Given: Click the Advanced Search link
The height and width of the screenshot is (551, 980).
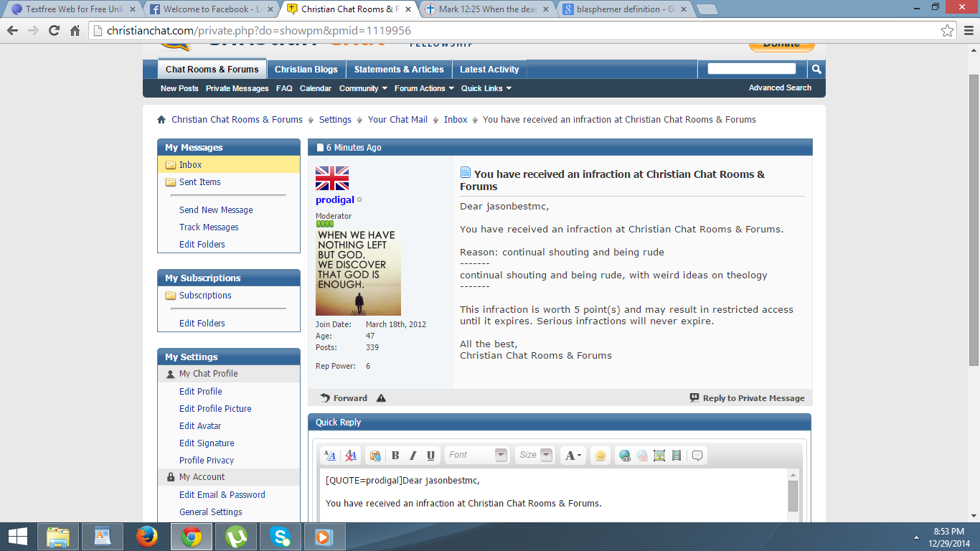Looking at the screenshot, I should pyautogui.click(x=780, y=88).
